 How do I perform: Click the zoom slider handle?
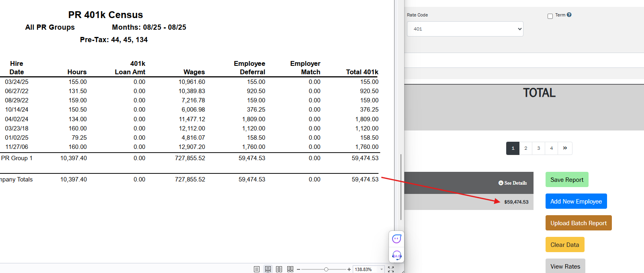point(326,269)
